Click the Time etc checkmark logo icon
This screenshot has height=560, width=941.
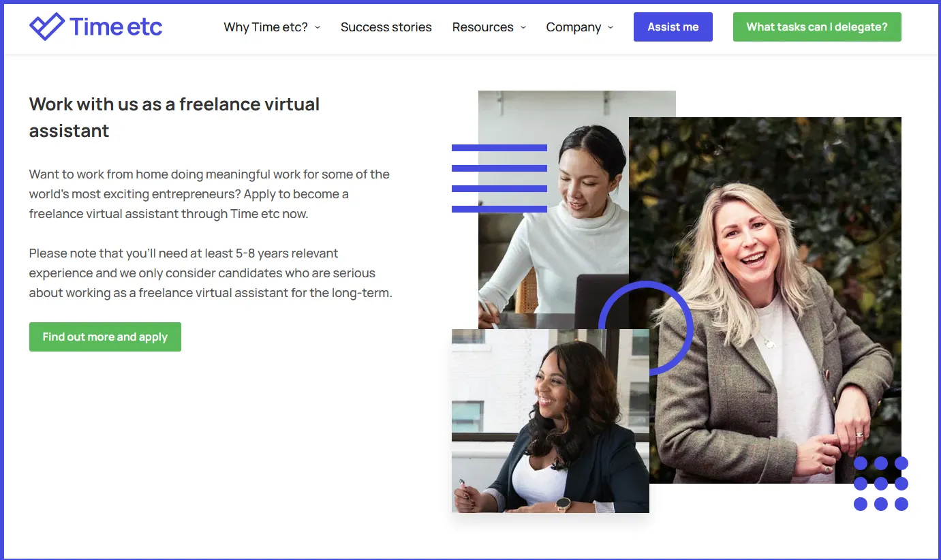click(x=47, y=27)
